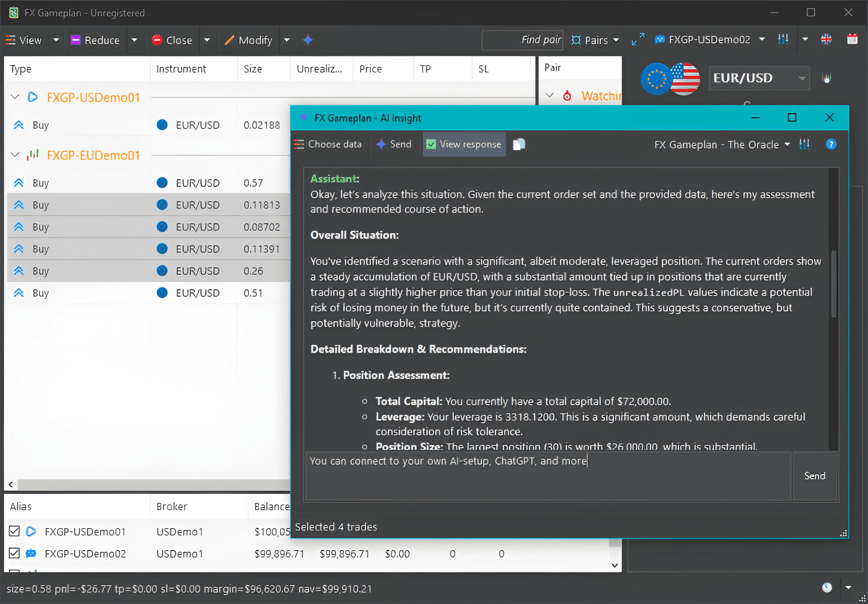The height and width of the screenshot is (604, 868).
Task: Click the trades list scroll left arrow
Action: [x=11, y=484]
